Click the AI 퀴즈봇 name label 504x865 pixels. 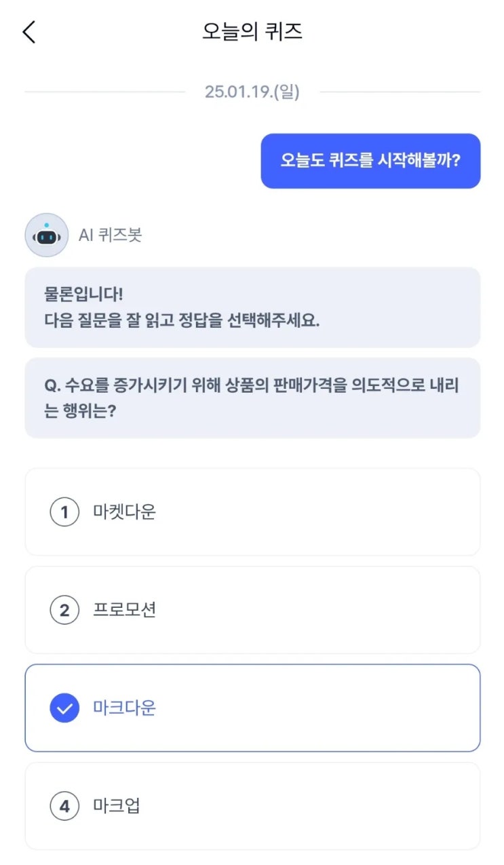[x=110, y=235]
